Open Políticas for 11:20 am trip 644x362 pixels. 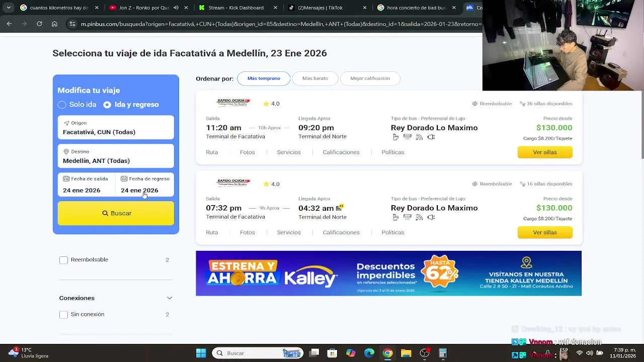pyautogui.click(x=393, y=152)
